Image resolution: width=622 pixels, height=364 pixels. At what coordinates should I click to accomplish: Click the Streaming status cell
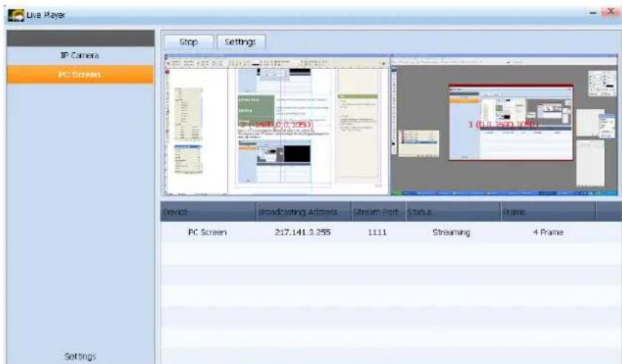[x=451, y=232]
